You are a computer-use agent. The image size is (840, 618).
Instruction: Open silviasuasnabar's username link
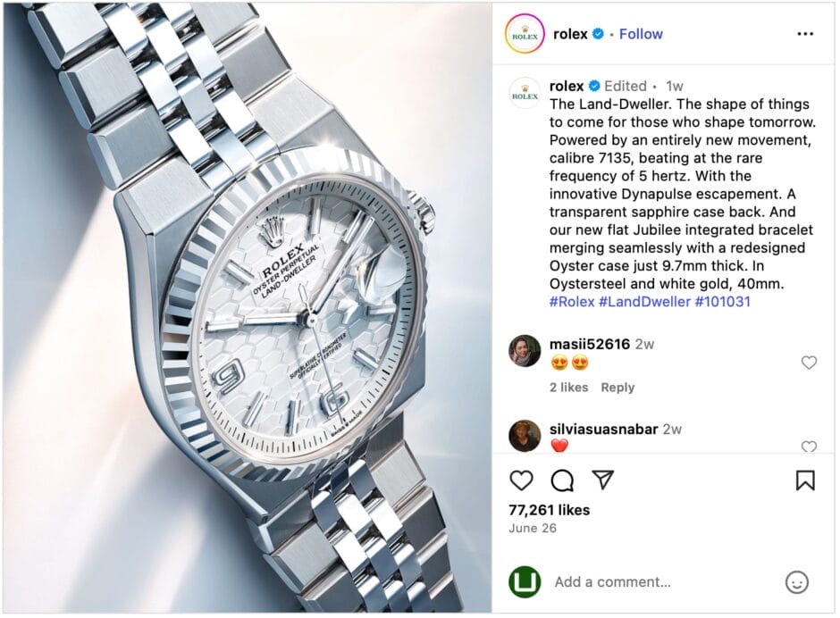tap(603, 429)
